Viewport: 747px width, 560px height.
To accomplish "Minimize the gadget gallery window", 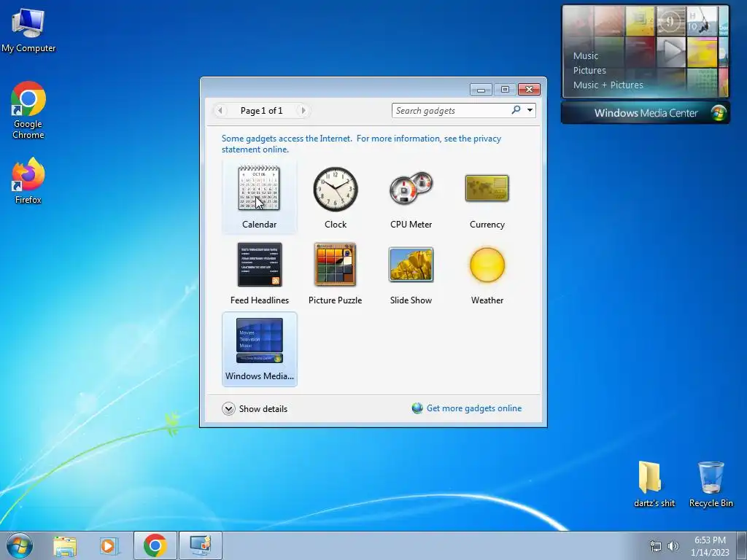I will click(x=481, y=90).
